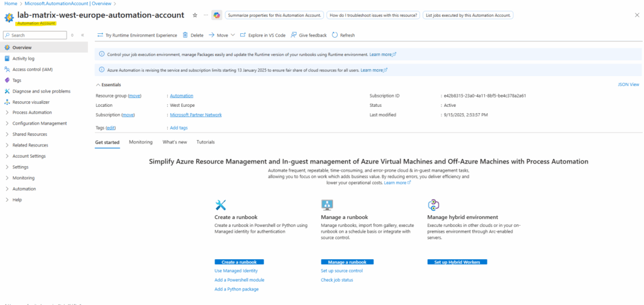Image resolution: width=644 pixels, height=305 pixels.
Task: Click Set up source control link
Action: click(x=341, y=271)
